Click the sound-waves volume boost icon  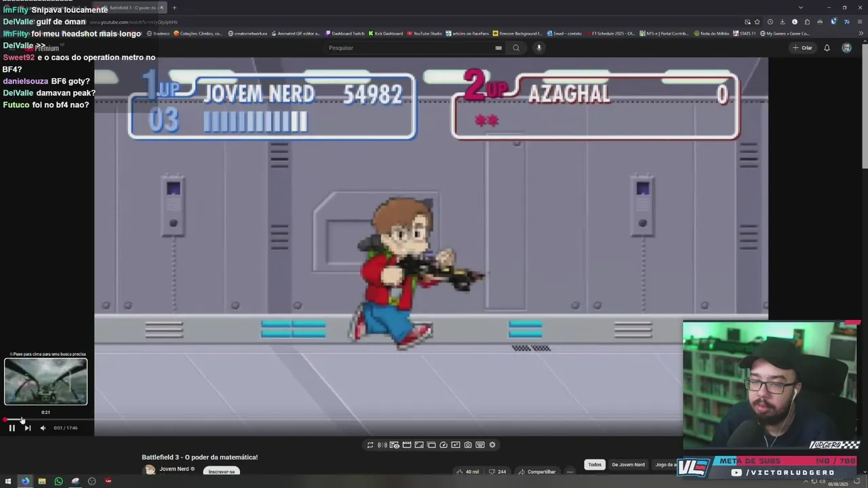(382, 445)
